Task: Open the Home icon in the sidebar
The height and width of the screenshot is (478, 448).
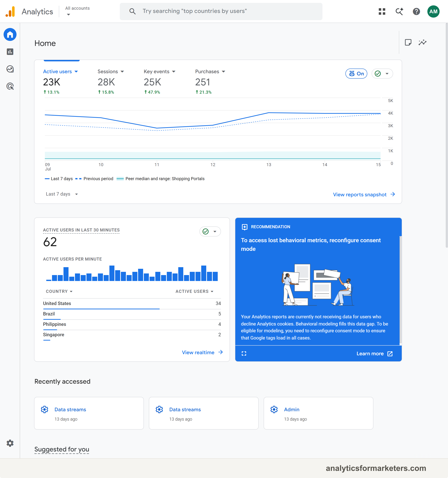Action: [x=10, y=35]
